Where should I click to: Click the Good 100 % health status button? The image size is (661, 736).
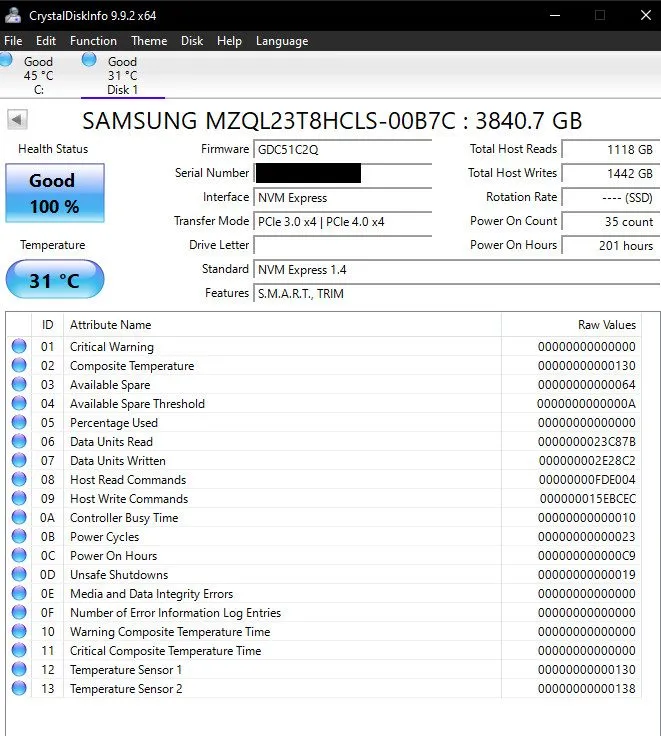[55, 193]
